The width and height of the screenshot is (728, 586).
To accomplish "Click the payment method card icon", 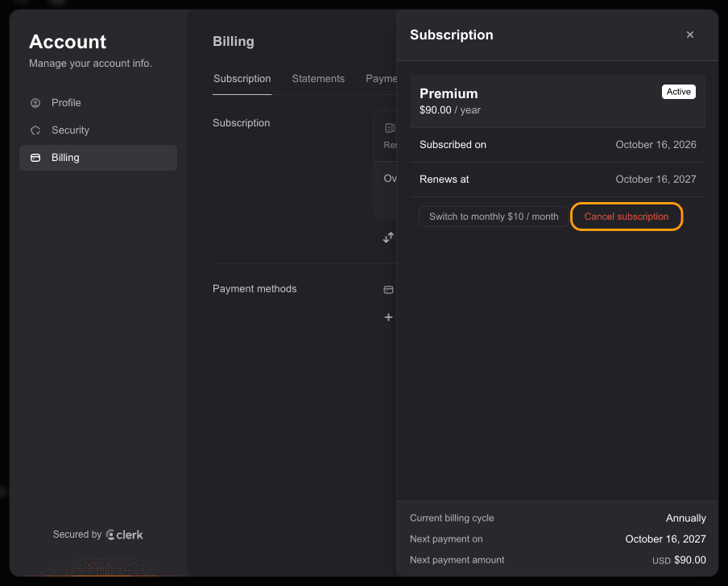I will click(388, 290).
